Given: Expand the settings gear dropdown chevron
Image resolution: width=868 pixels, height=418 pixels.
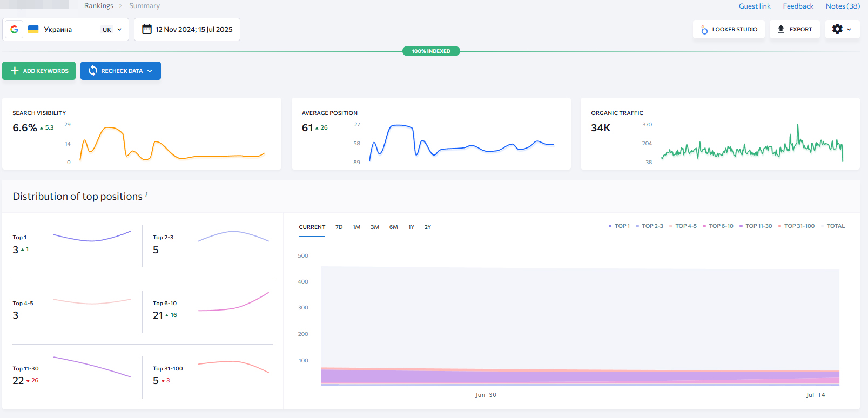Looking at the screenshot, I should coord(849,30).
